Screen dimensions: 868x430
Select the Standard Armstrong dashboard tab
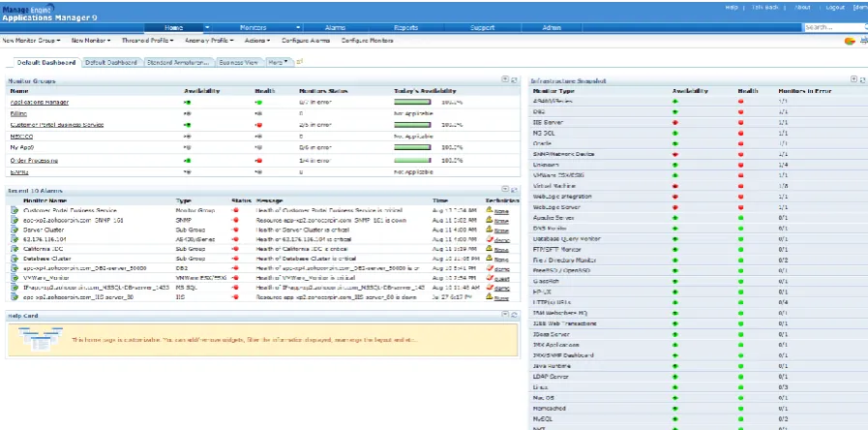click(178, 63)
